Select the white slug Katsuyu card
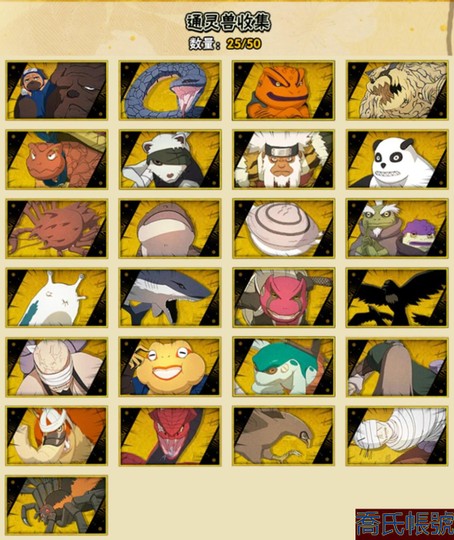The width and height of the screenshot is (454, 540). pyautogui.click(x=57, y=298)
